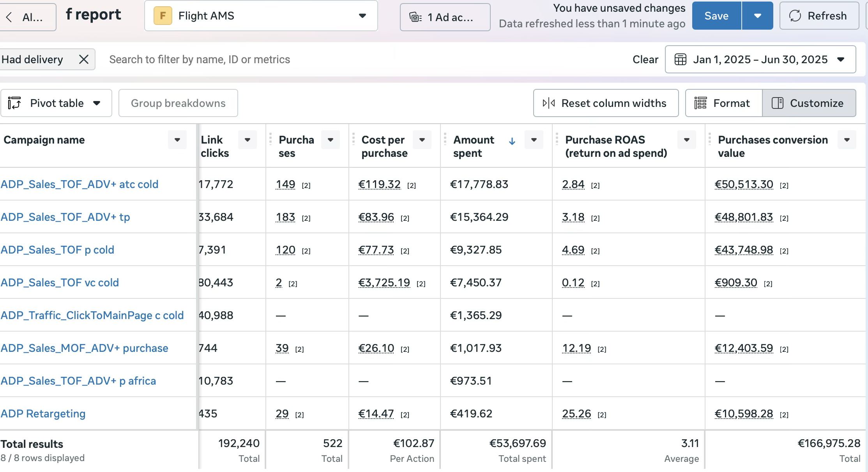Toggle the Amount spent sort arrow
The width and height of the screenshot is (868, 472).
pyautogui.click(x=512, y=141)
